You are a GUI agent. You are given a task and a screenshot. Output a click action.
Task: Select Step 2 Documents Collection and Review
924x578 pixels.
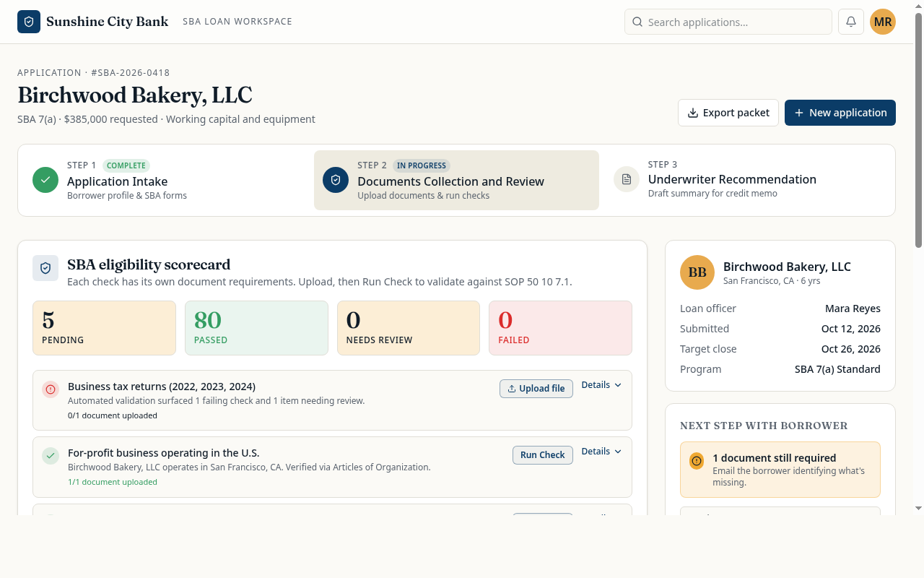point(456,180)
